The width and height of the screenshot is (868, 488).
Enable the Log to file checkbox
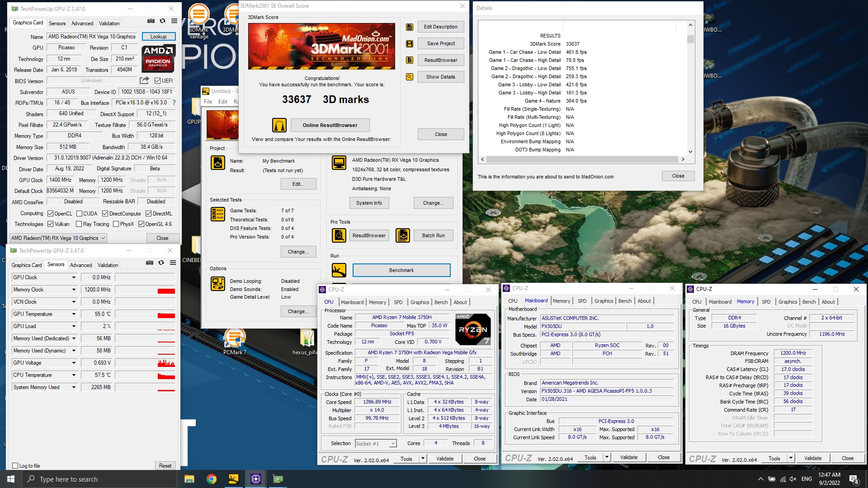coord(15,466)
